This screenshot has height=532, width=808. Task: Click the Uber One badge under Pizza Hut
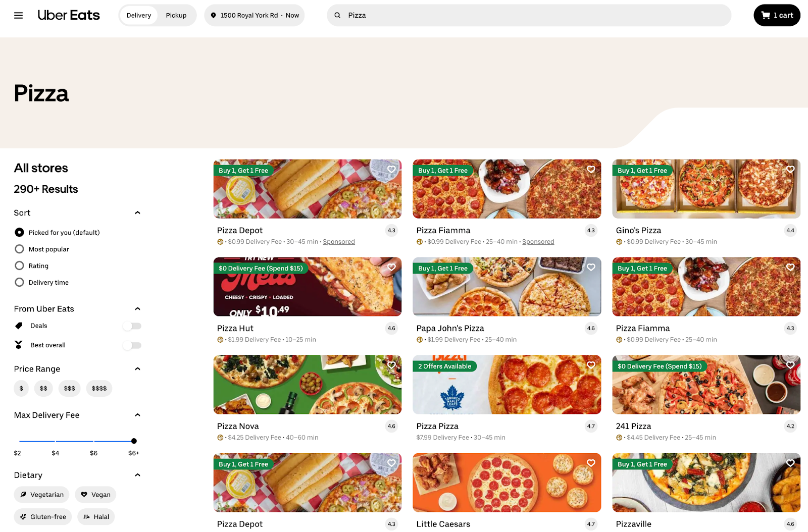pyautogui.click(x=220, y=340)
